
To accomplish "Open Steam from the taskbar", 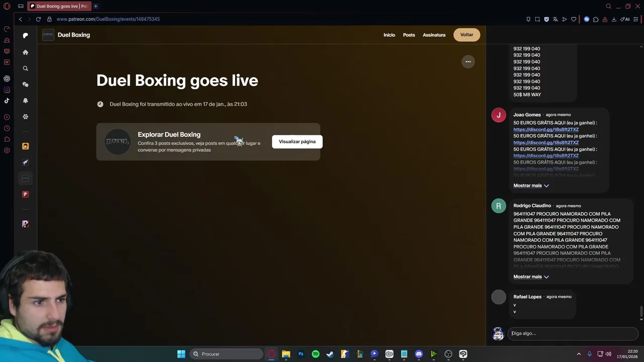I will click(x=330, y=354).
